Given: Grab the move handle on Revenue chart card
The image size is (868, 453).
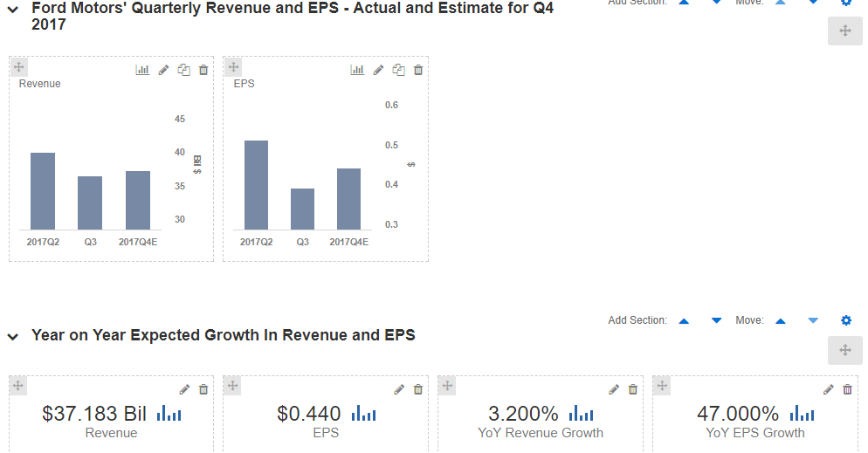Looking at the screenshot, I should 19,67.
